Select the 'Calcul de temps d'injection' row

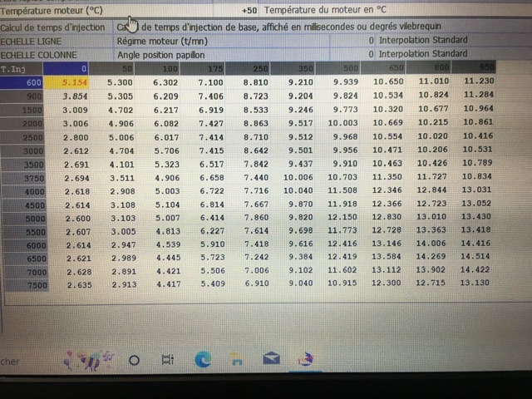click(x=55, y=27)
